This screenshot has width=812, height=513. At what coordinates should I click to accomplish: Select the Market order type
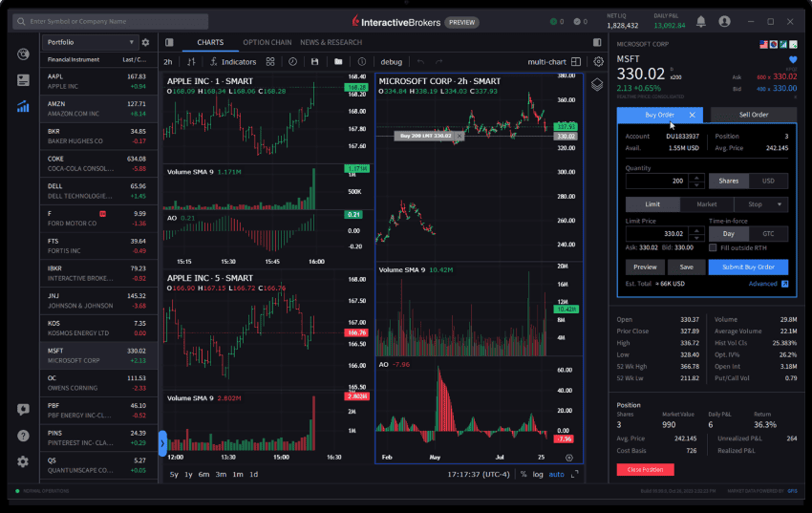[x=706, y=203]
